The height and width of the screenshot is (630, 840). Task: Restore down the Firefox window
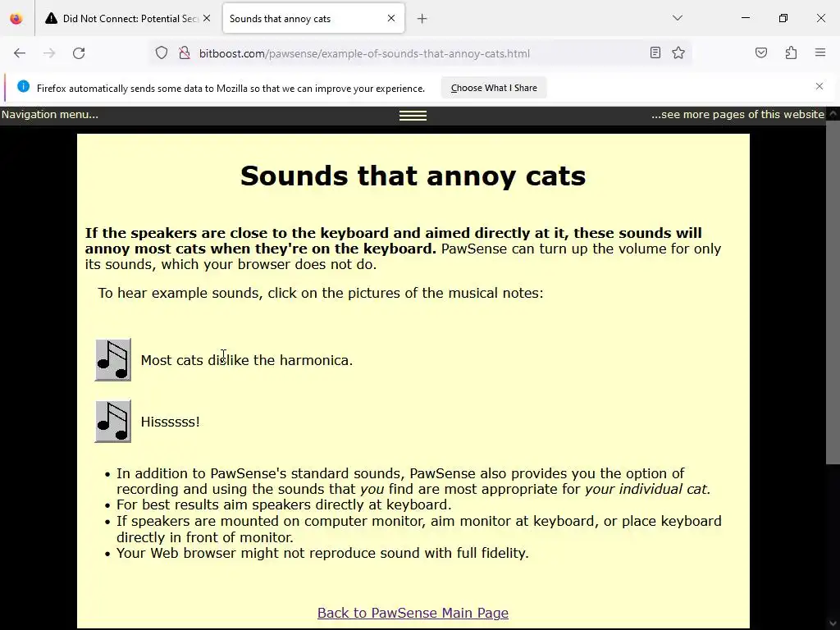click(x=783, y=18)
